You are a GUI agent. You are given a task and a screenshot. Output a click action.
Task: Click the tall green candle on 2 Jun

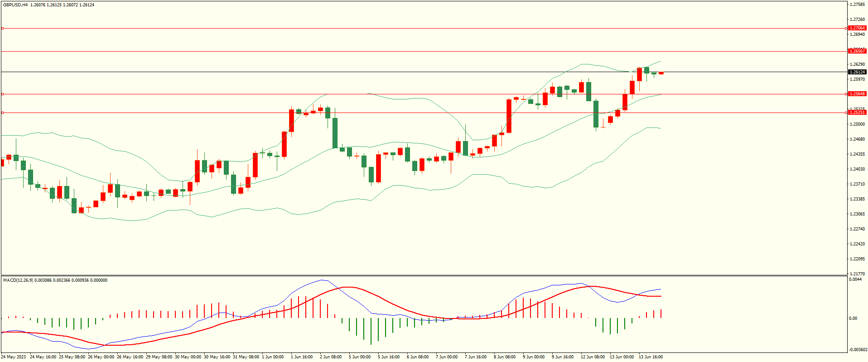coord(335,133)
